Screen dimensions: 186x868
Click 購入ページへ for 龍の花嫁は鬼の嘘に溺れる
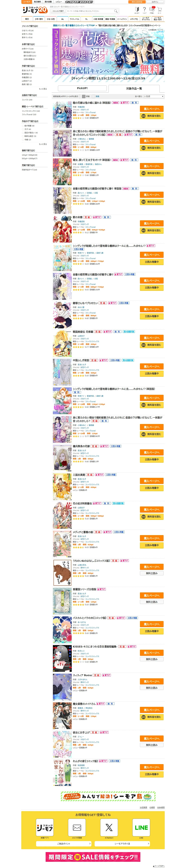click(152, 109)
